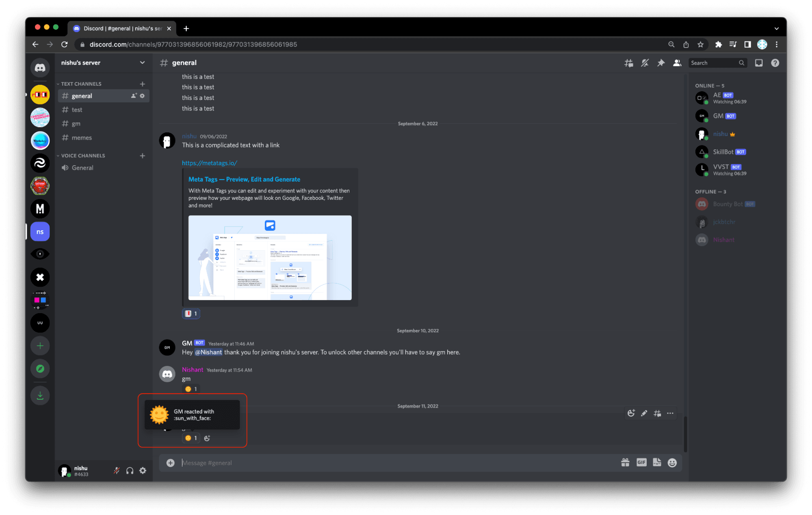Open Chrome extensions puzzle icon
Image resolution: width=812 pixels, height=515 pixels.
tap(718, 44)
